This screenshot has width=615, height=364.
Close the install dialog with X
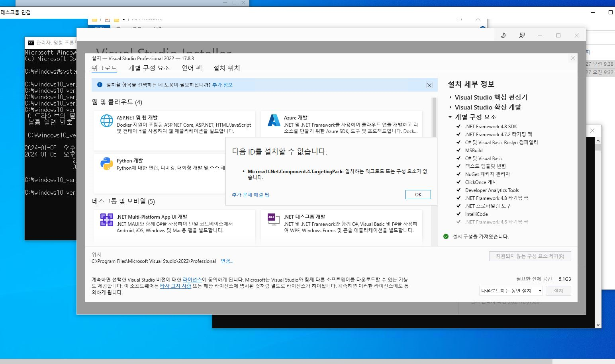[x=572, y=58]
